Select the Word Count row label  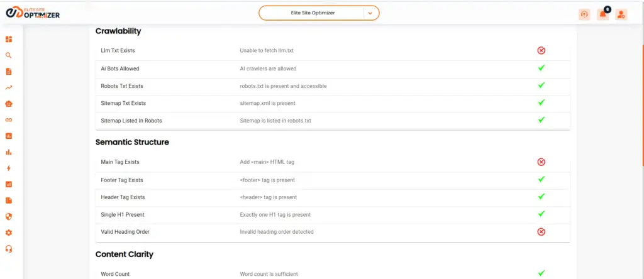click(x=115, y=274)
